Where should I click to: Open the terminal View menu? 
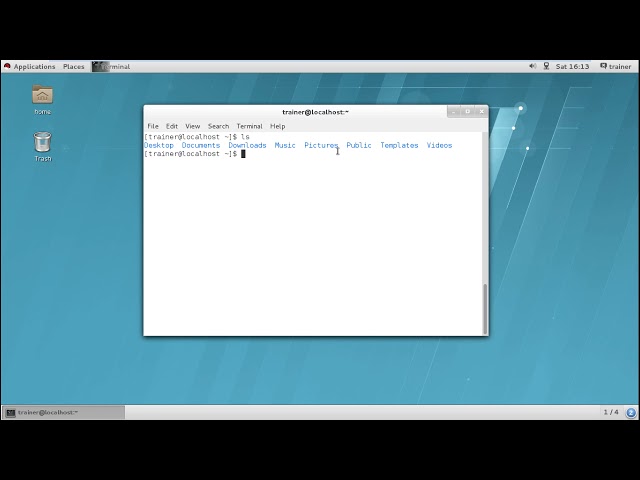pyautogui.click(x=193, y=126)
